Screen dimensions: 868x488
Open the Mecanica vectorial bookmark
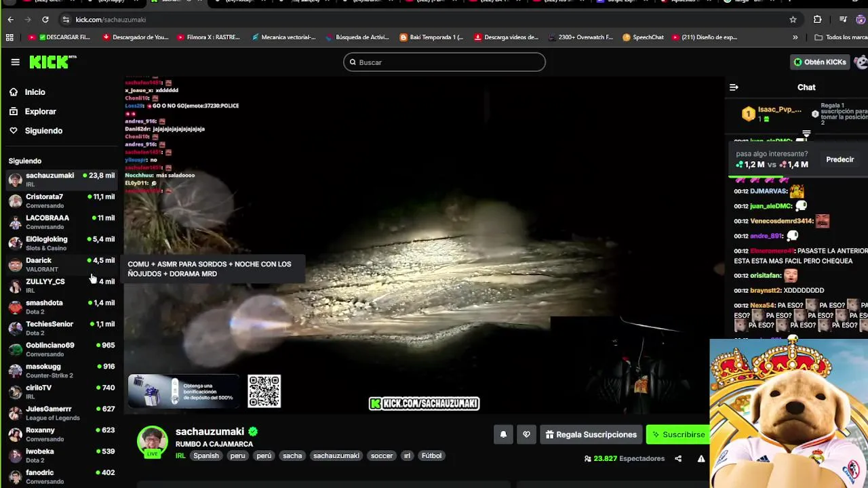pos(283,37)
